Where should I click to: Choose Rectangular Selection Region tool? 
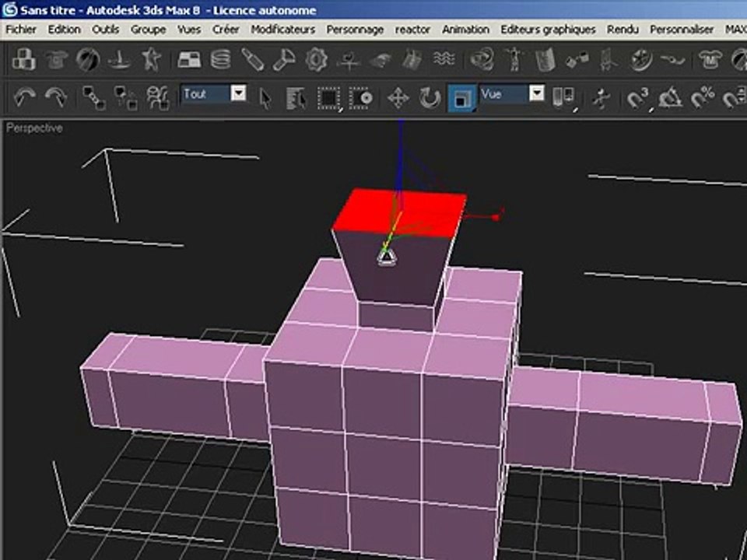click(329, 98)
